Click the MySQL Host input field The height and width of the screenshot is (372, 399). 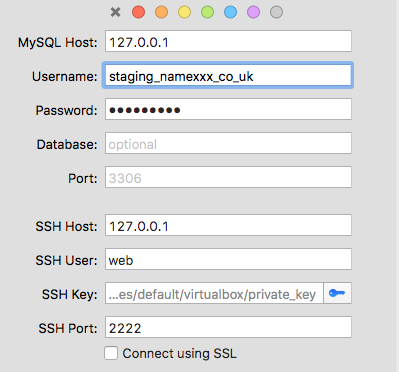click(x=228, y=41)
